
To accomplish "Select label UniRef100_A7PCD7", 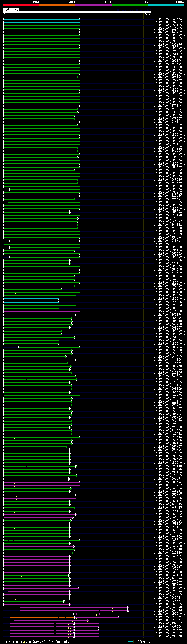I will tap(168, 118).
